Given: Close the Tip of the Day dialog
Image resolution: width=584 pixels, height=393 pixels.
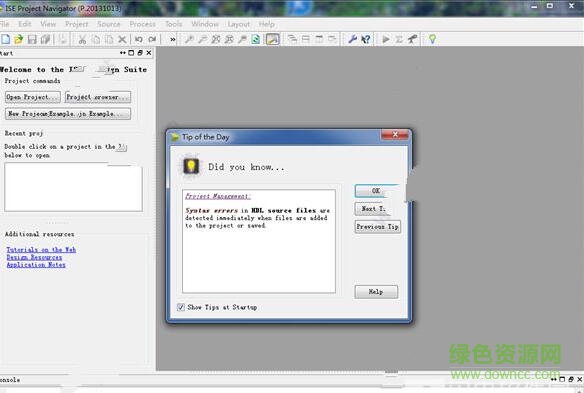Looking at the screenshot, I should point(395,134).
